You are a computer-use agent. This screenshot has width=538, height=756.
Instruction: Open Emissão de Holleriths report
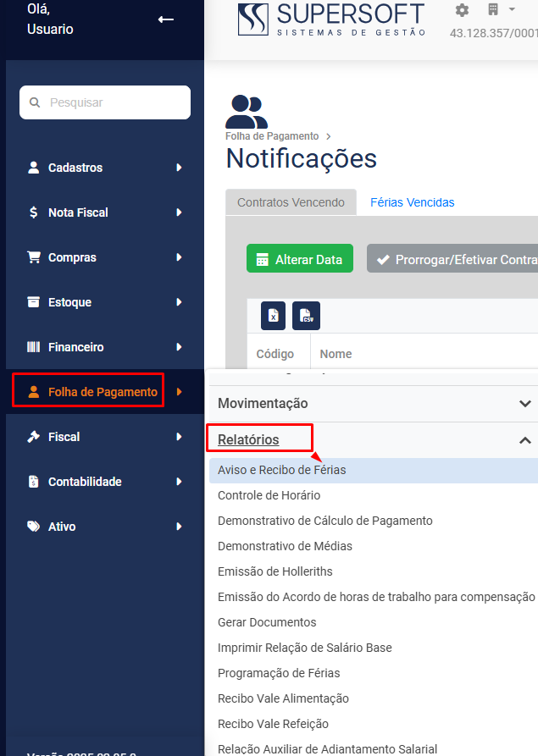tap(275, 571)
